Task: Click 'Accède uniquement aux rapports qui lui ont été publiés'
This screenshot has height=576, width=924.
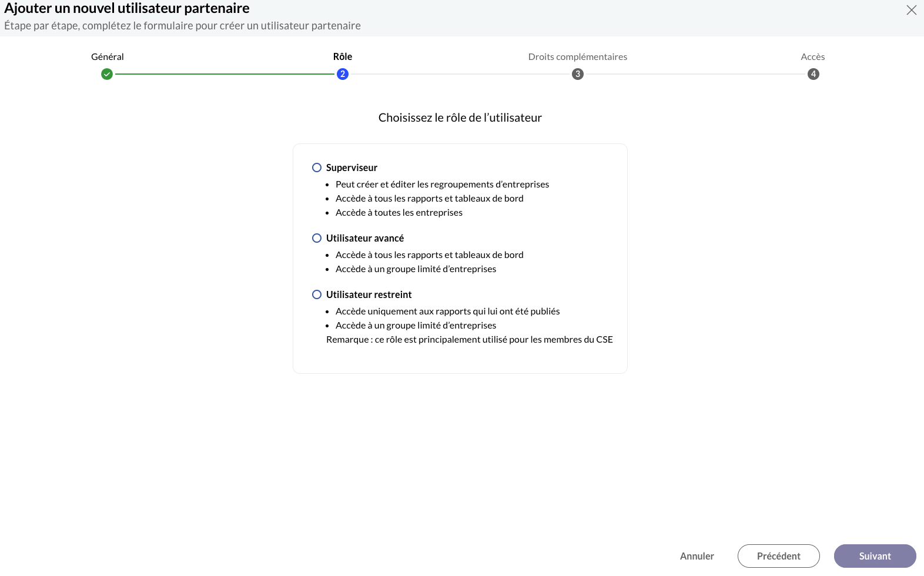Action: [x=448, y=311]
